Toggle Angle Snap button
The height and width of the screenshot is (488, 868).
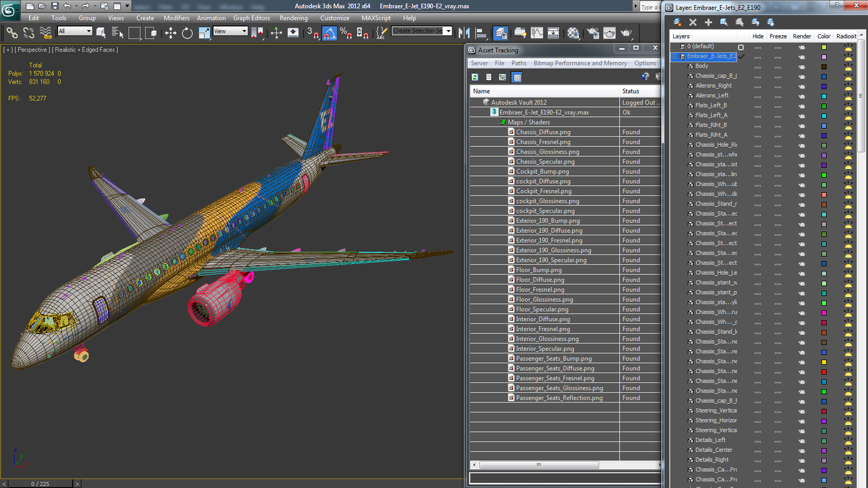point(330,33)
